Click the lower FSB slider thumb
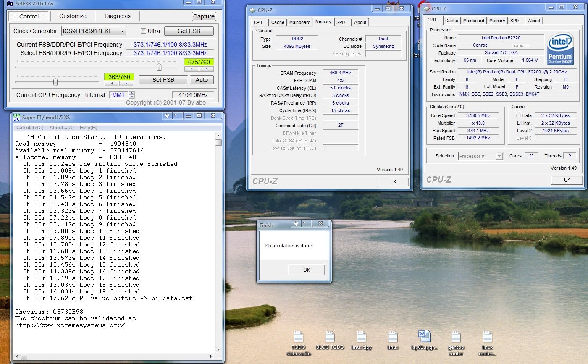 tap(55, 81)
